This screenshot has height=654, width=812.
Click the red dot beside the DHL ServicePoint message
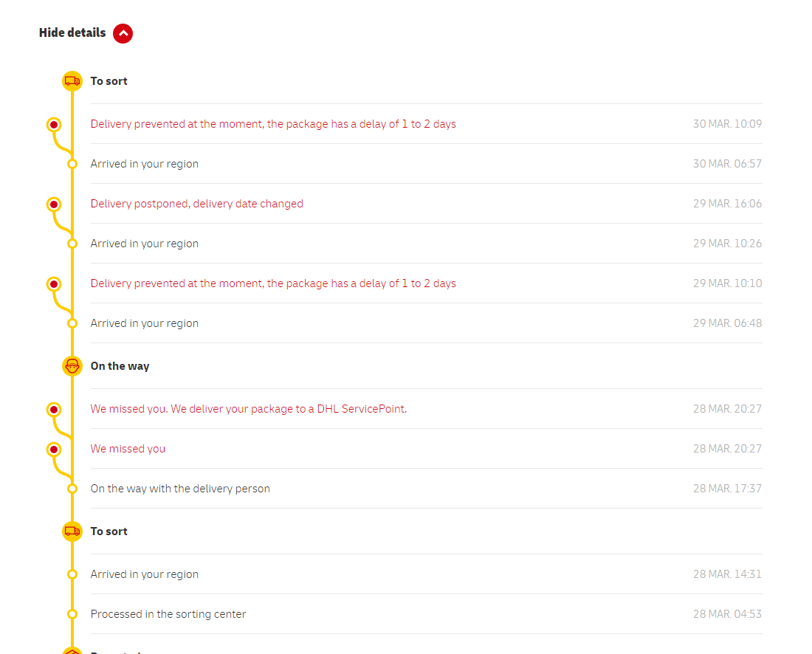click(x=54, y=410)
